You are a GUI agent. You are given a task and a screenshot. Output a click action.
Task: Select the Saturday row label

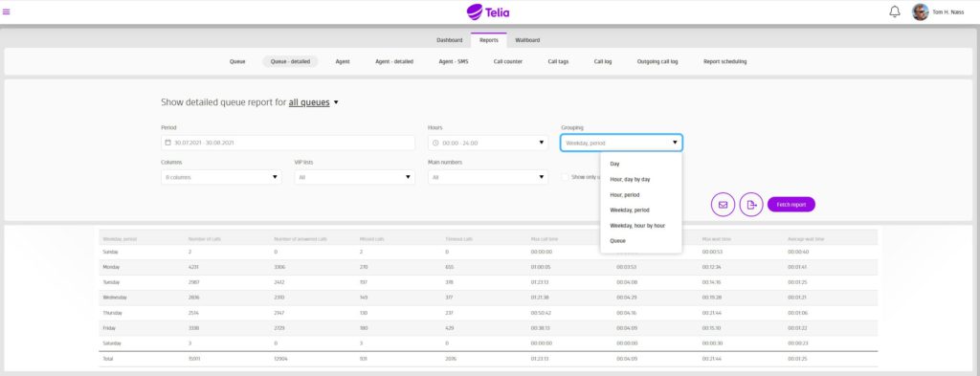[111, 343]
